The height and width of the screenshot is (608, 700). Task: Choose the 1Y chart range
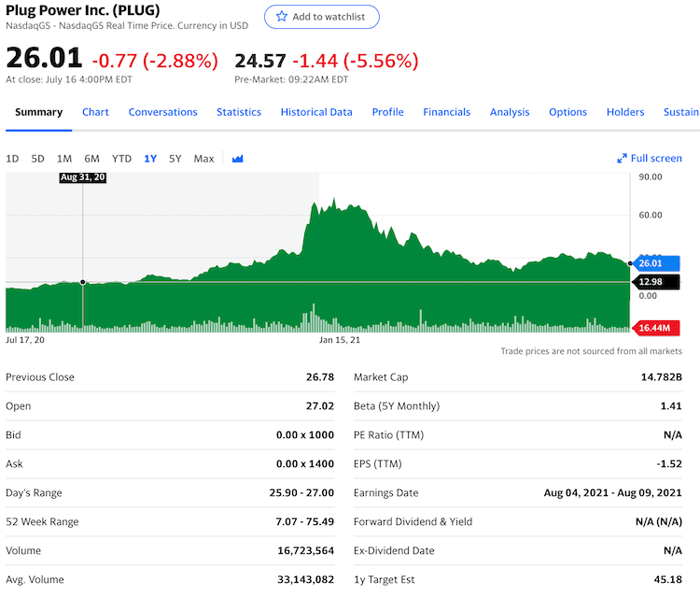click(150, 159)
